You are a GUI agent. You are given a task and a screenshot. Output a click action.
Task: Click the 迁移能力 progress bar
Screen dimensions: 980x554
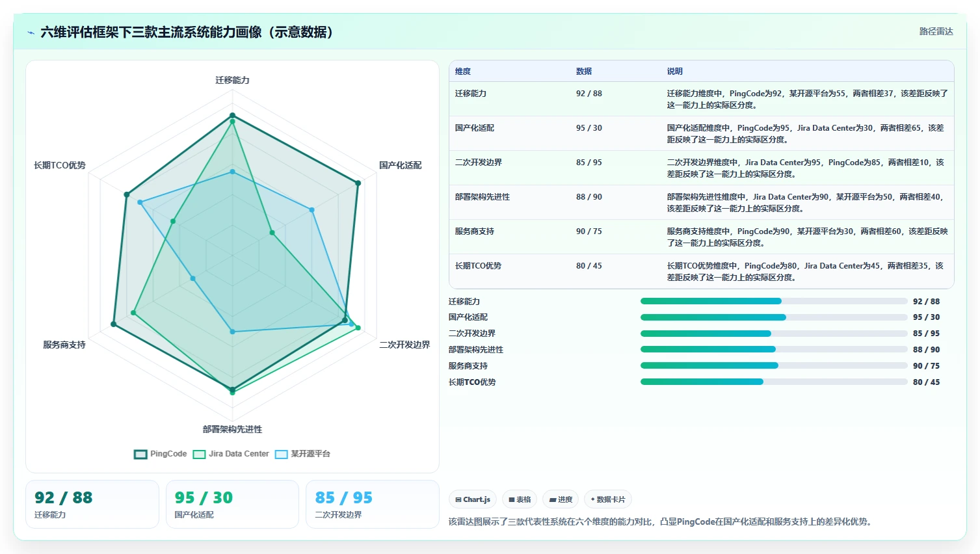[774, 301]
